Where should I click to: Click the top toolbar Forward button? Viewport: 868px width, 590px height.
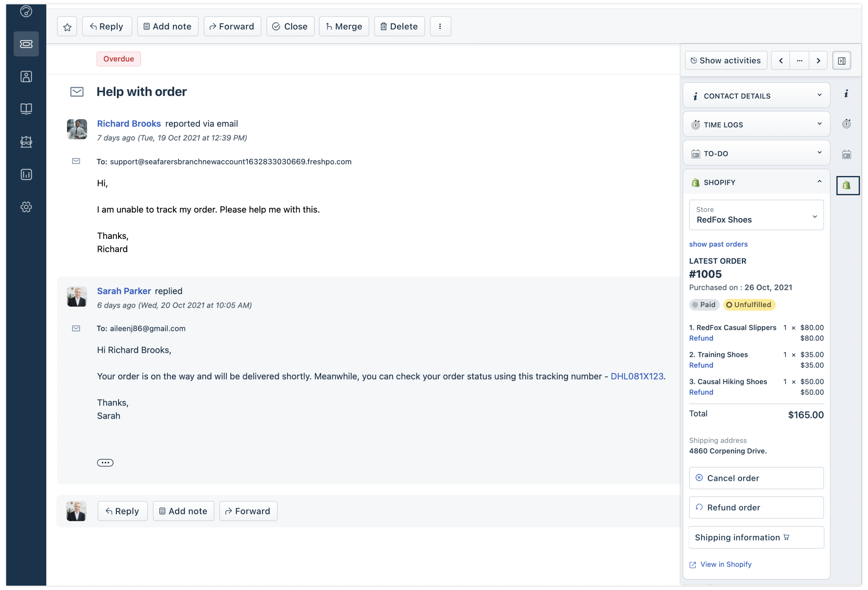point(232,27)
